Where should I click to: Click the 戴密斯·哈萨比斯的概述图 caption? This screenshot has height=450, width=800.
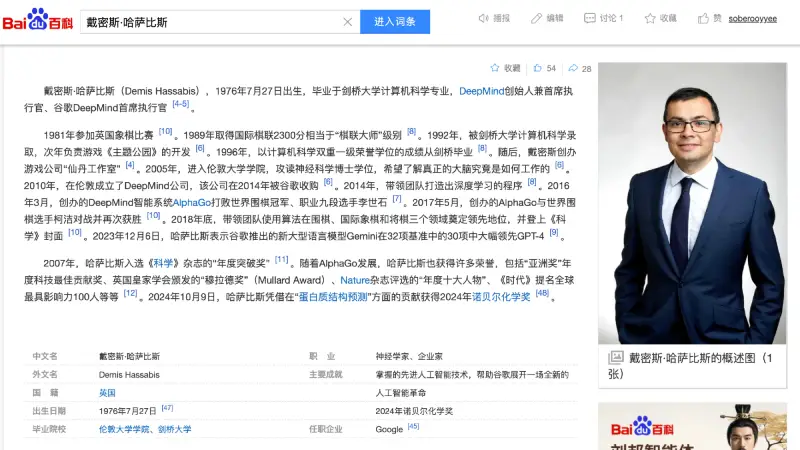[690, 366]
